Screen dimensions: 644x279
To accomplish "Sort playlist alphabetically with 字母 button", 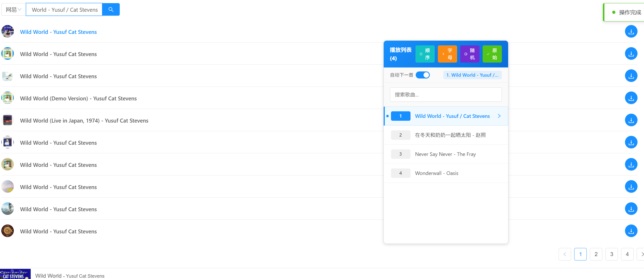I will click(447, 54).
